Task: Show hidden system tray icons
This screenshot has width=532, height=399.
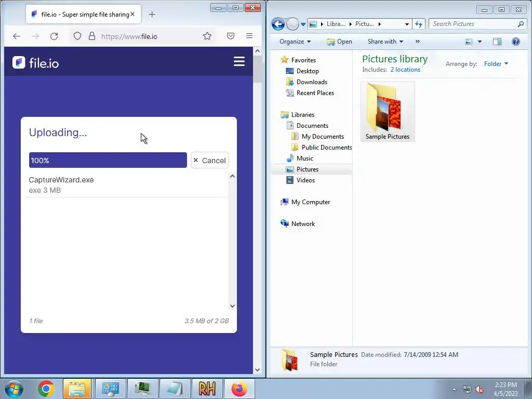Action: 454,390
